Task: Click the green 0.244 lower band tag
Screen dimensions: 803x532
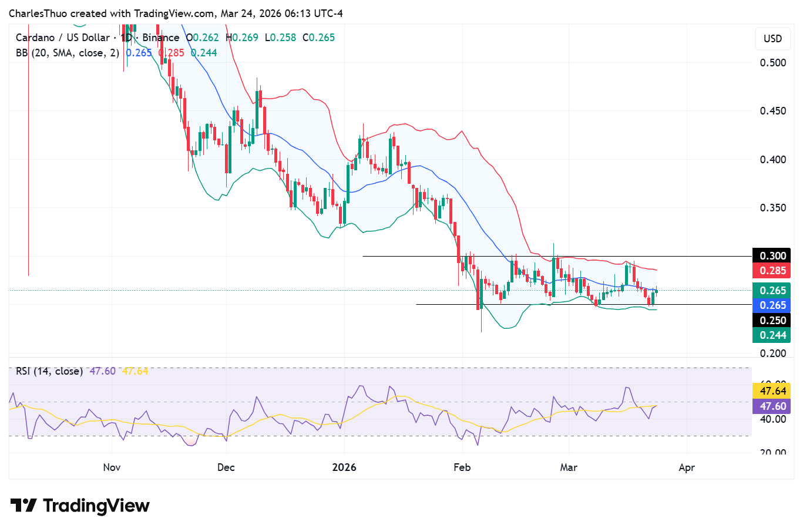Action: coord(772,335)
